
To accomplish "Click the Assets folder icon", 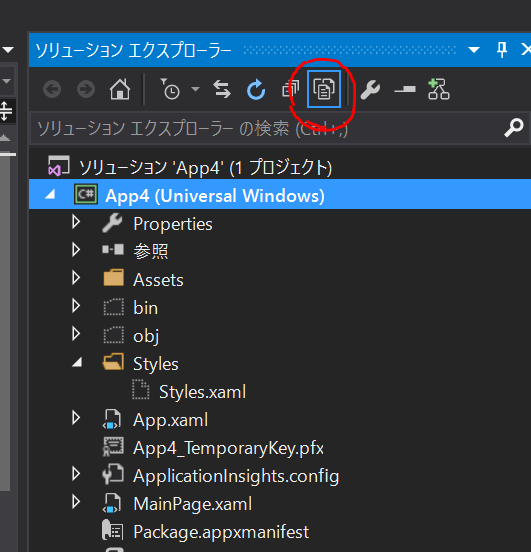I will pos(114,277).
